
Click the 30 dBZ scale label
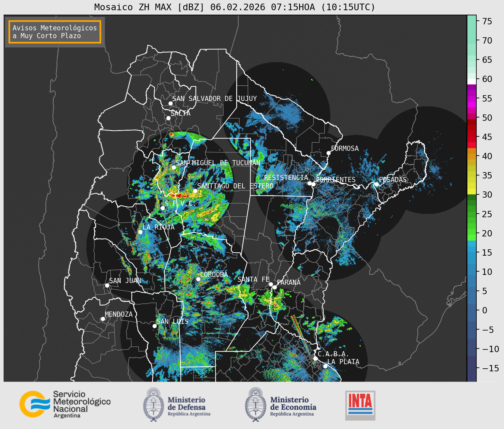[x=487, y=195]
